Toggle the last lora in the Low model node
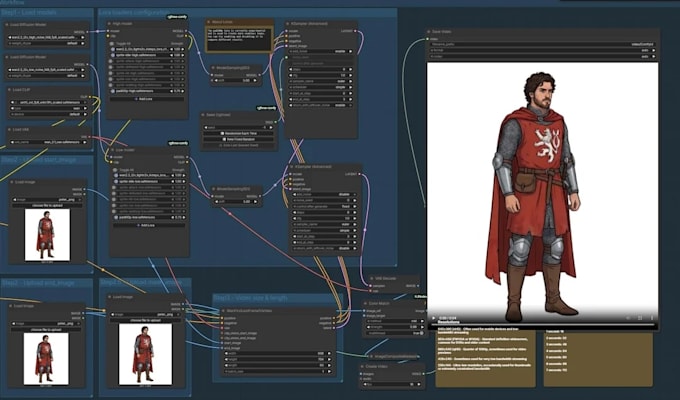 116,217
